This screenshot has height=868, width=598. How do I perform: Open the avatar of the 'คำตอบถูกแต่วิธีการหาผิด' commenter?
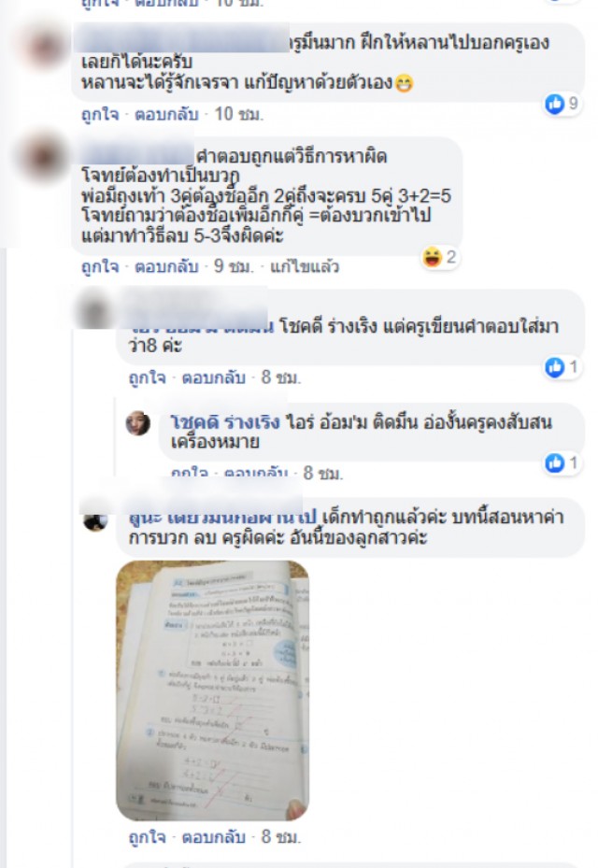pos(43,158)
